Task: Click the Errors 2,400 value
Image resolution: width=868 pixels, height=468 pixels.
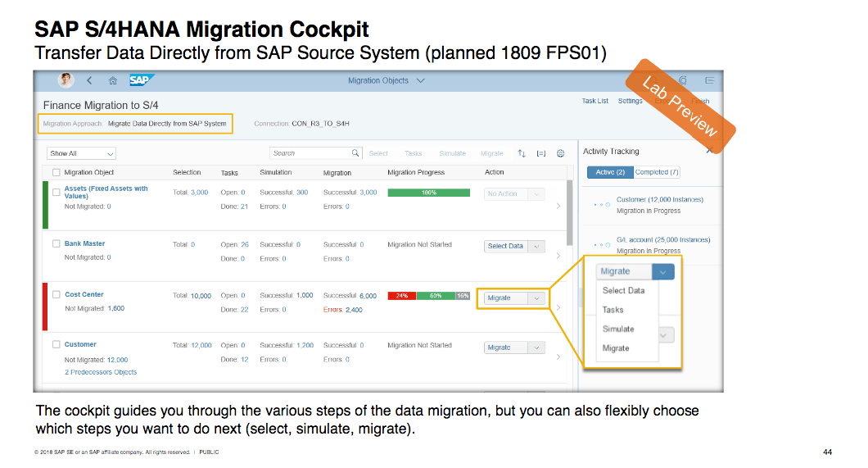Action: [x=354, y=310]
